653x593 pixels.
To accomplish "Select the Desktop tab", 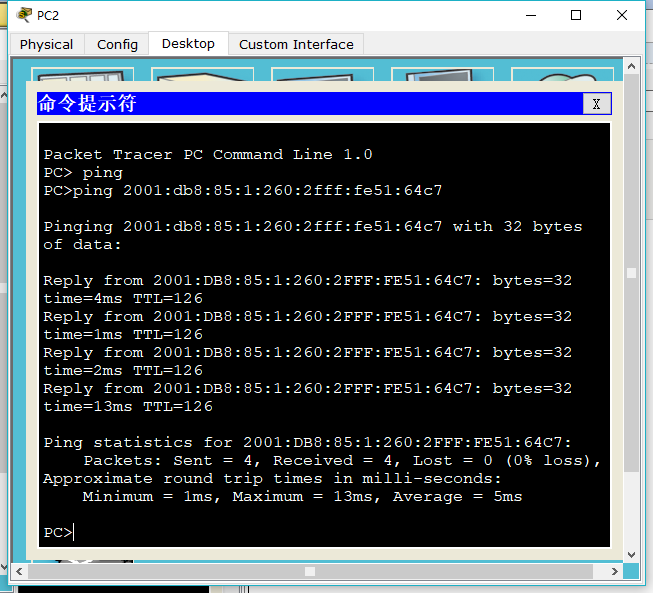I will 188,43.
